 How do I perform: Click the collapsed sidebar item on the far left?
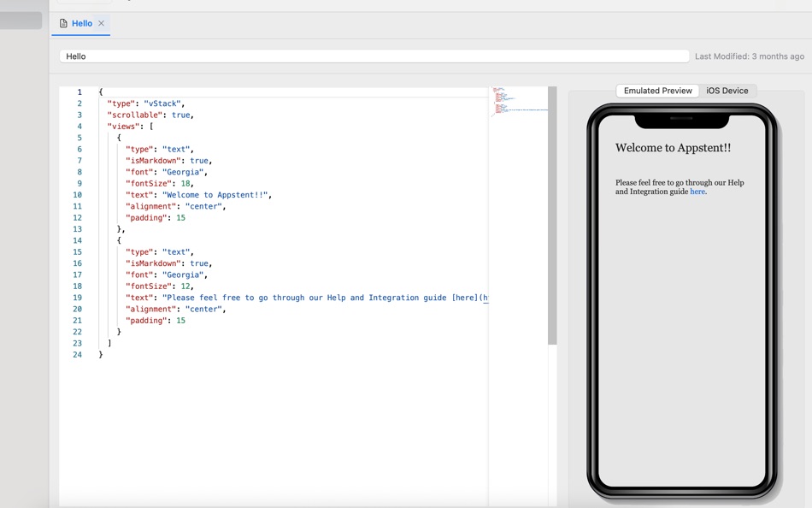pyautogui.click(x=19, y=20)
